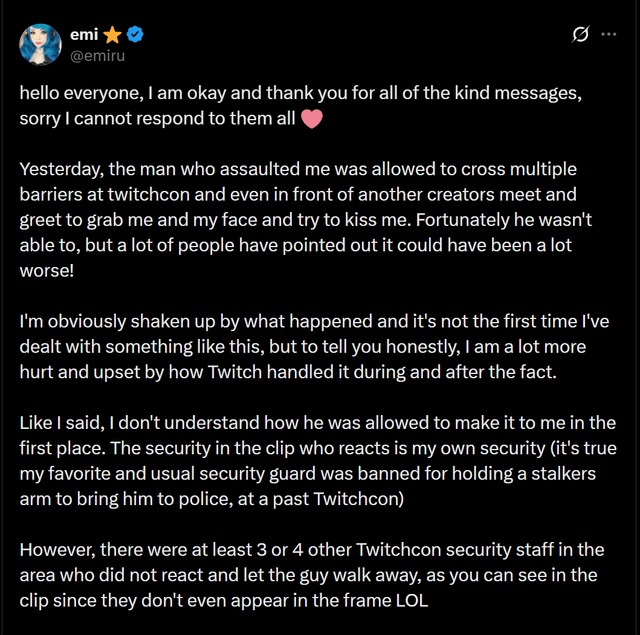The width and height of the screenshot is (640, 635).
Task: Open the profile via display name "emi"
Action: tap(82, 34)
